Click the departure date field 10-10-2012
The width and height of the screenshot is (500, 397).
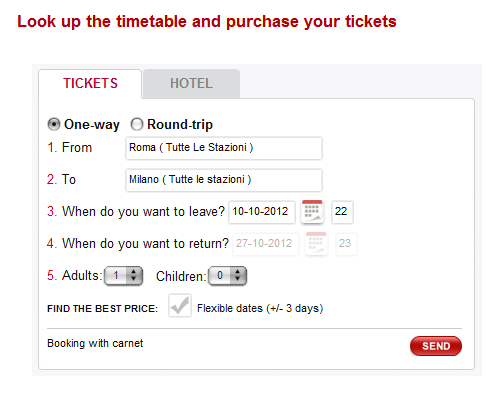tap(262, 212)
